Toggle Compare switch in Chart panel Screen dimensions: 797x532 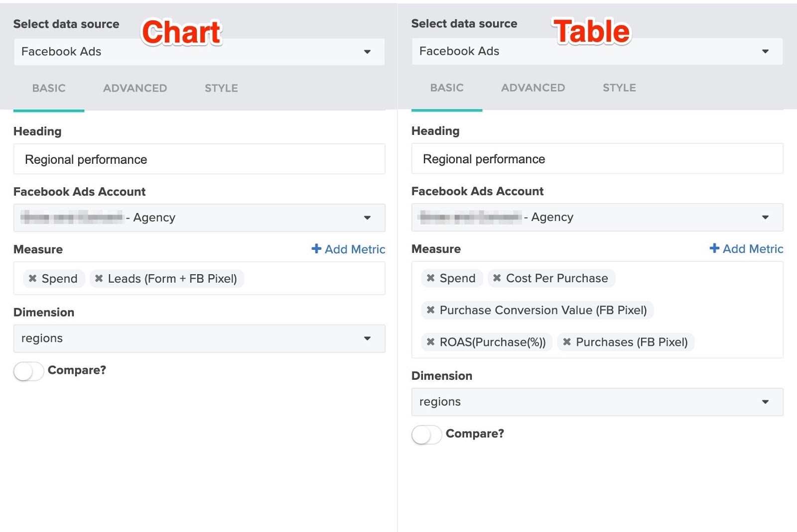click(28, 371)
